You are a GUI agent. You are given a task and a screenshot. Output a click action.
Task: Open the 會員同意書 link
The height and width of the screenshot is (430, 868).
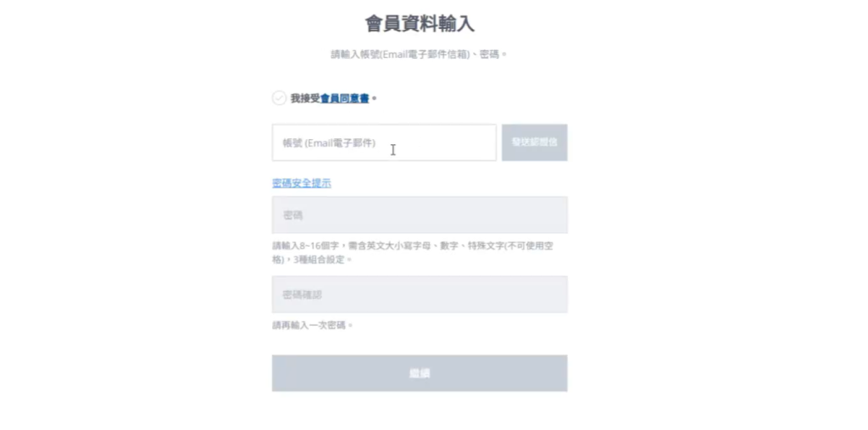coord(344,98)
